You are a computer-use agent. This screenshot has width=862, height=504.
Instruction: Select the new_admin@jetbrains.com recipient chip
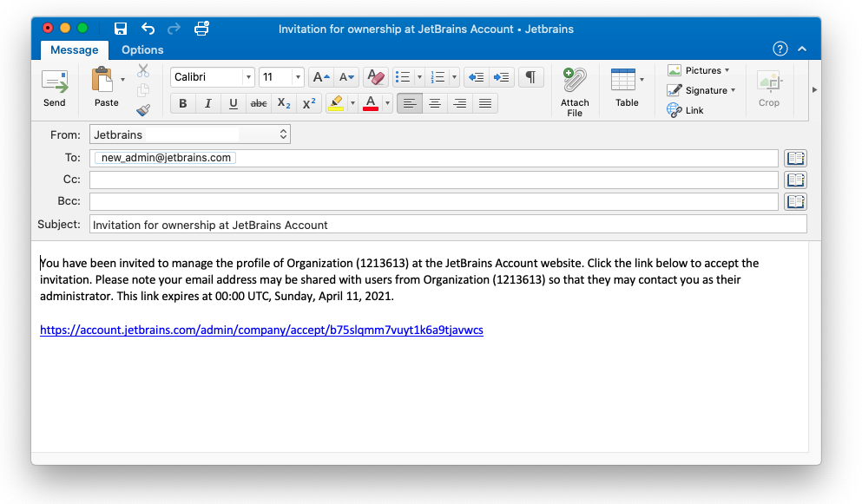pyautogui.click(x=166, y=158)
